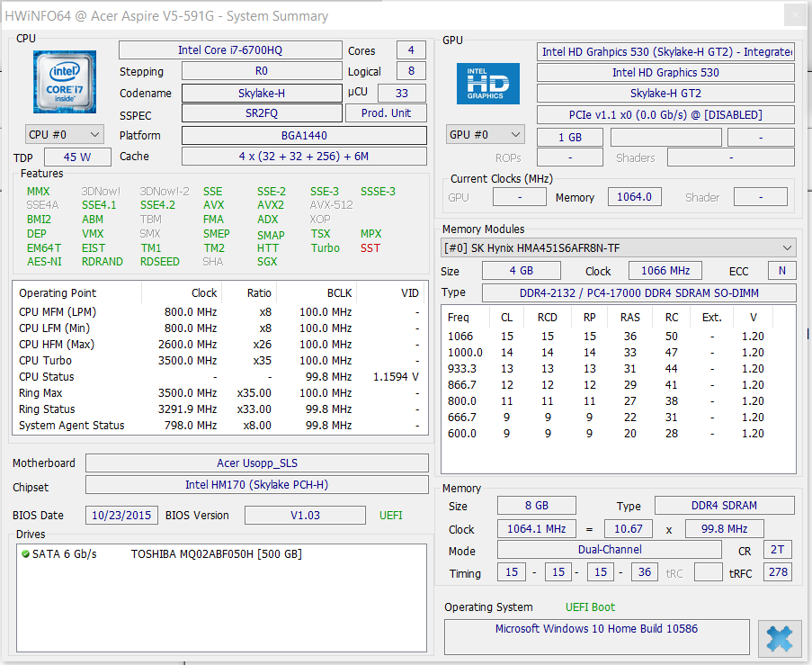Click the Intel HD Graphics 530 name field

665,73
